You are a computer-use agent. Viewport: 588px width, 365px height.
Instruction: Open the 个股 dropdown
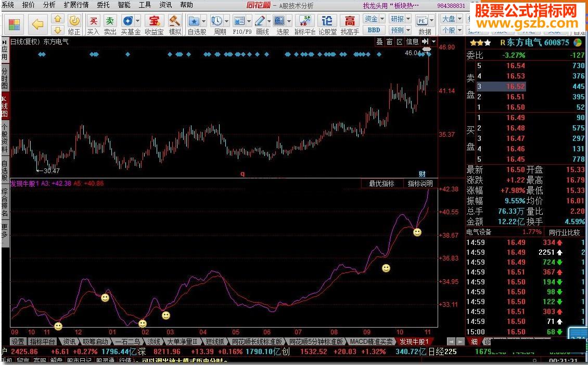(x=452, y=30)
